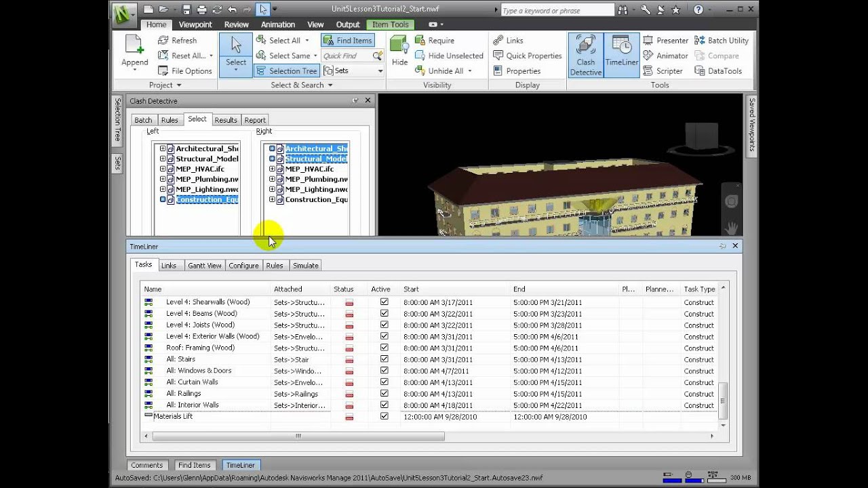This screenshot has width=868, height=488.
Task: Uncheck Active for Roof: Framing (Wood)
Action: [384, 348]
